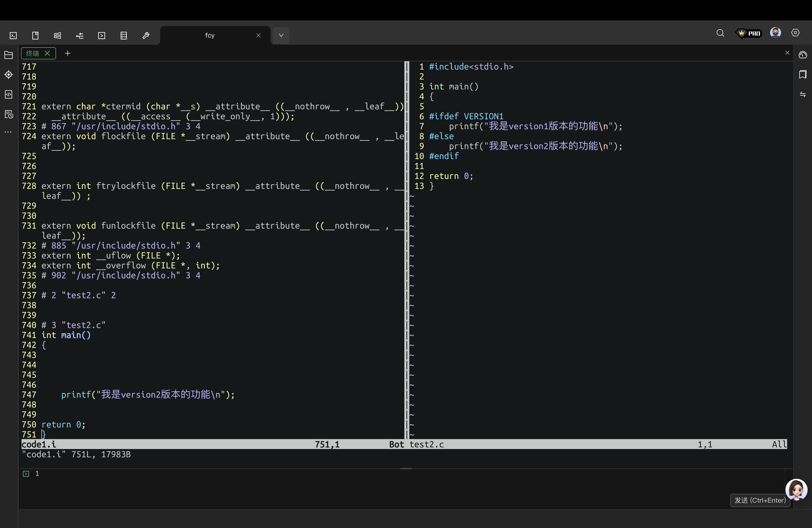Click the wrench tools icon
The image size is (812, 528).
point(146,35)
